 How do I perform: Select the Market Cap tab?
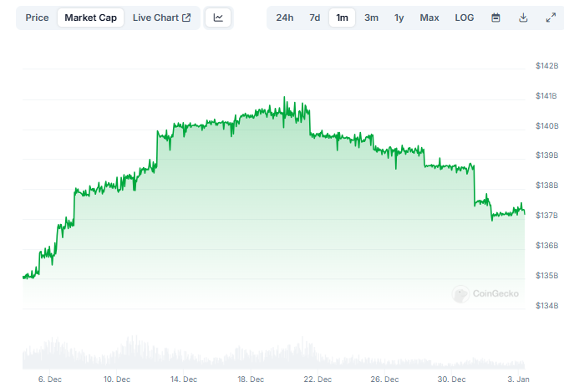[x=91, y=18]
